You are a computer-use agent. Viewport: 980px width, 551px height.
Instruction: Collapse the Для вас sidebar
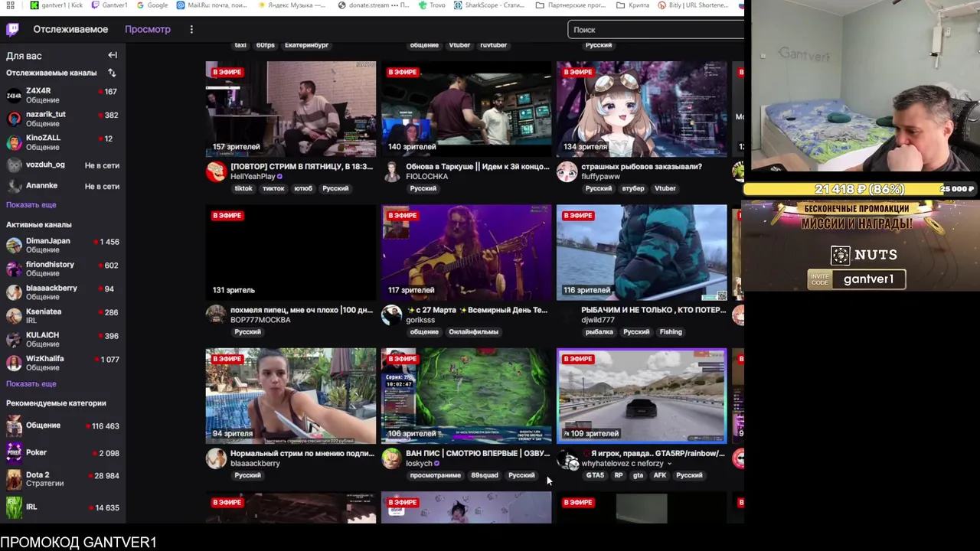[113, 55]
